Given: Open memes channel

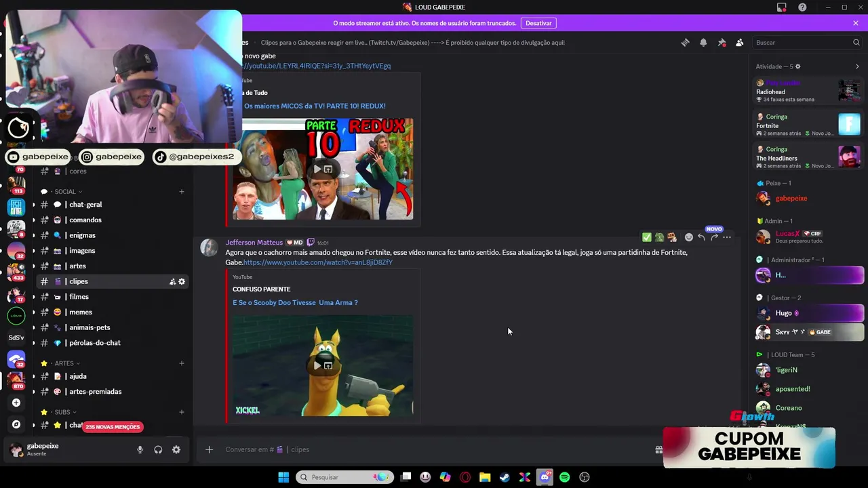Looking at the screenshot, I should pyautogui.click(x=112, y=312).
